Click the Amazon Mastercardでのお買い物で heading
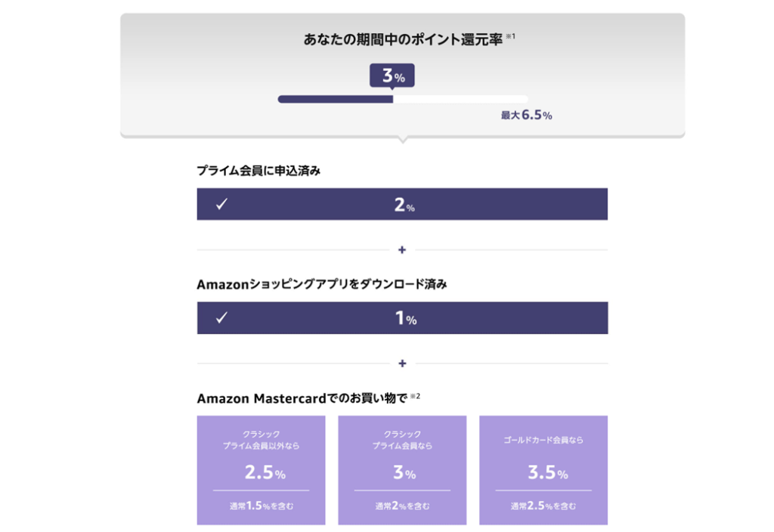 pyautogui.click(x=302, y=398)
